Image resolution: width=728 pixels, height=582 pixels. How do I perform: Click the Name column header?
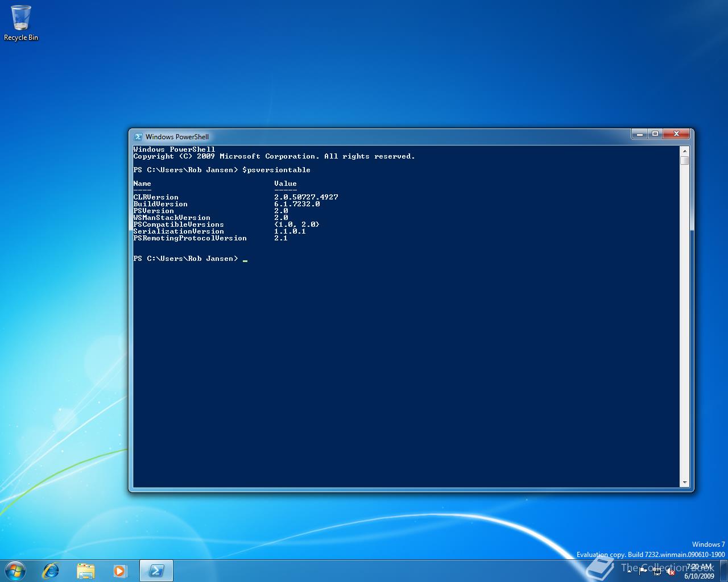[x=142, y=184]
